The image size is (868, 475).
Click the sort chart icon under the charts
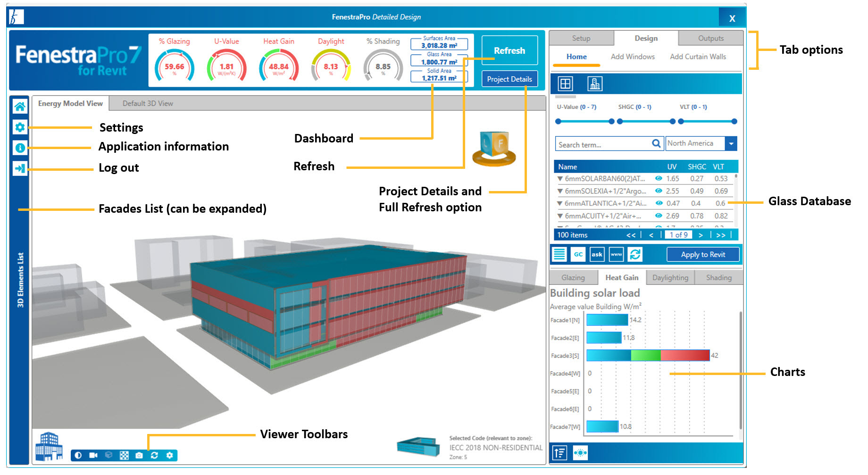pyautogui.click(x=559, y=453)
